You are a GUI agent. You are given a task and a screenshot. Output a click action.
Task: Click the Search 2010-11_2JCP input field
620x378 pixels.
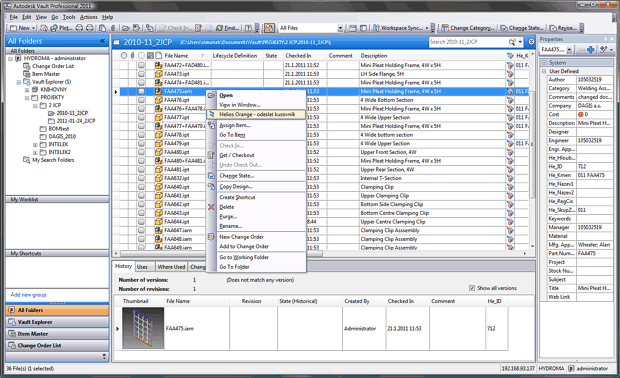[468, 42]
